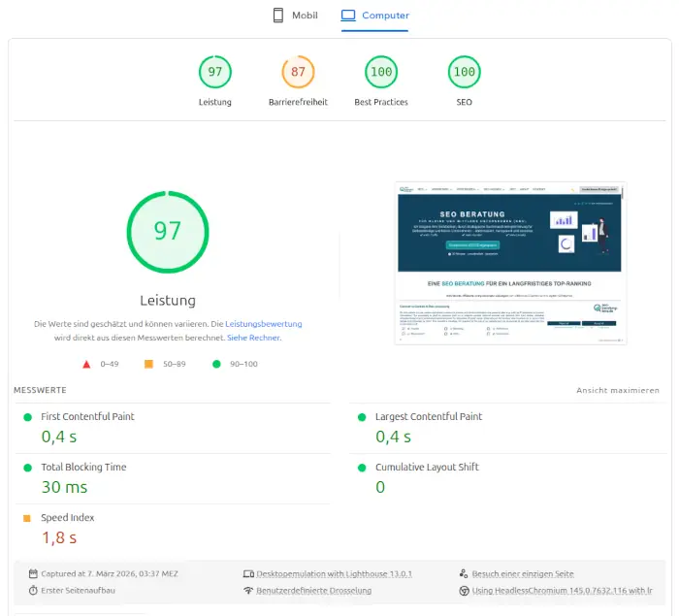
Task: Click the stopwatch icon beside Erster Seitenaufbau
Action: 33,590
